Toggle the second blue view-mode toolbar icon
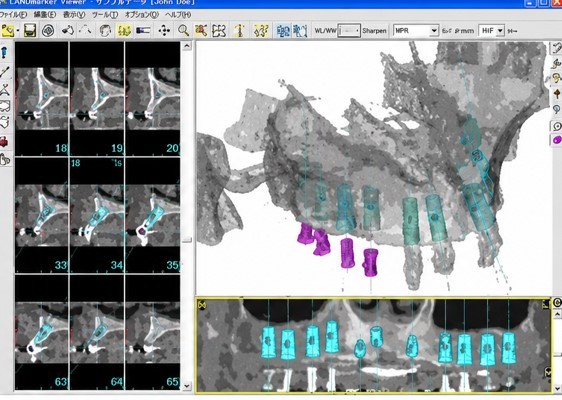This screenshot has width=562, height=400. pyautogui.click(x=300, y=31)
